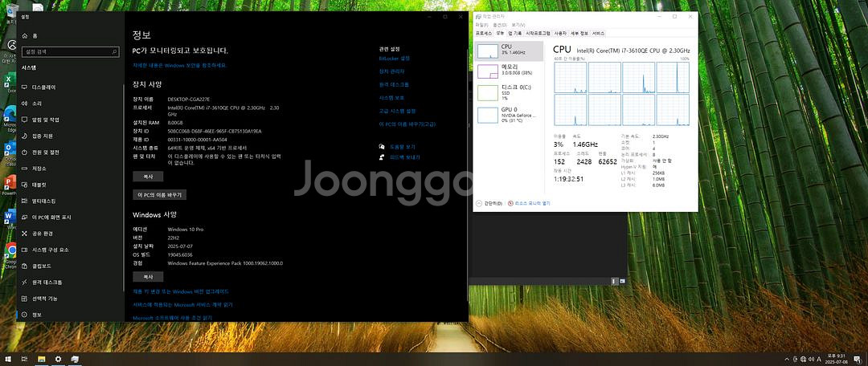Image resolution: width=868 pixels, height=366 pixels.
Task: Click 피드백 보내기 link
Action: tap(404, 157)
